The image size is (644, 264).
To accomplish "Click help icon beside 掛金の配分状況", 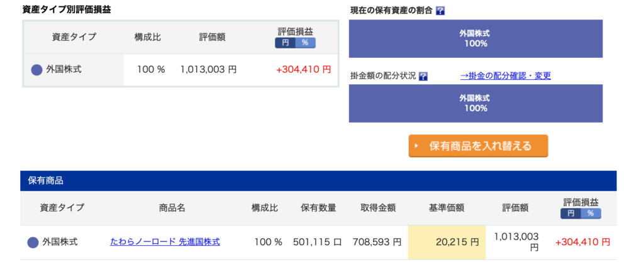I will point(423,76).
